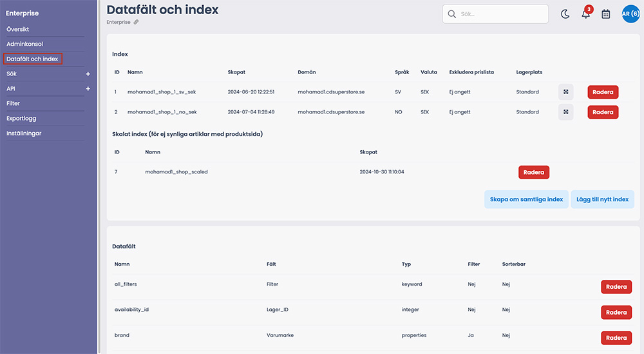Delete the brand data field

(x=616, y=338)
